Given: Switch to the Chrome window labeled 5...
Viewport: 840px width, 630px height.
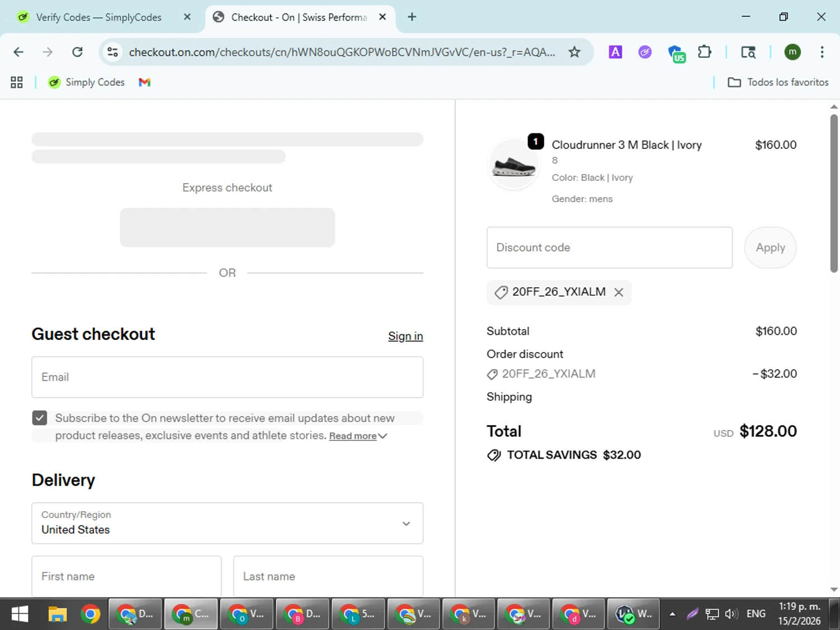Looking at the screenshot, I should coord(358,614).
